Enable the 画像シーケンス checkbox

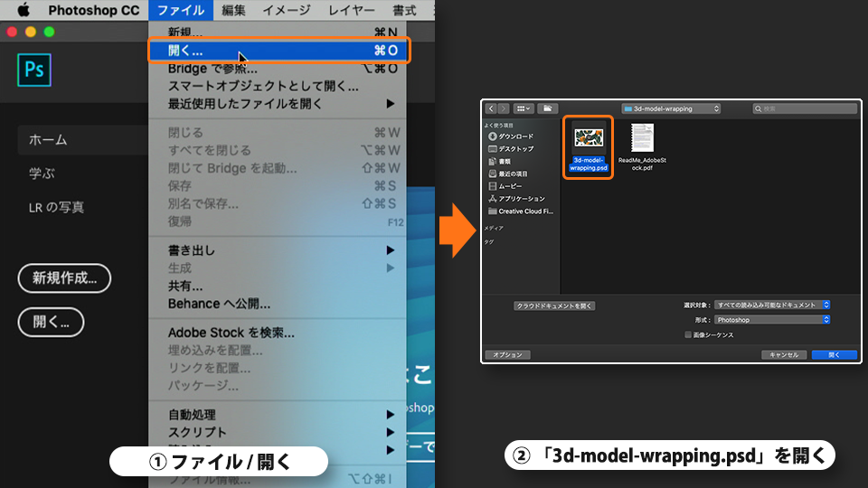(x=688, y=334)
